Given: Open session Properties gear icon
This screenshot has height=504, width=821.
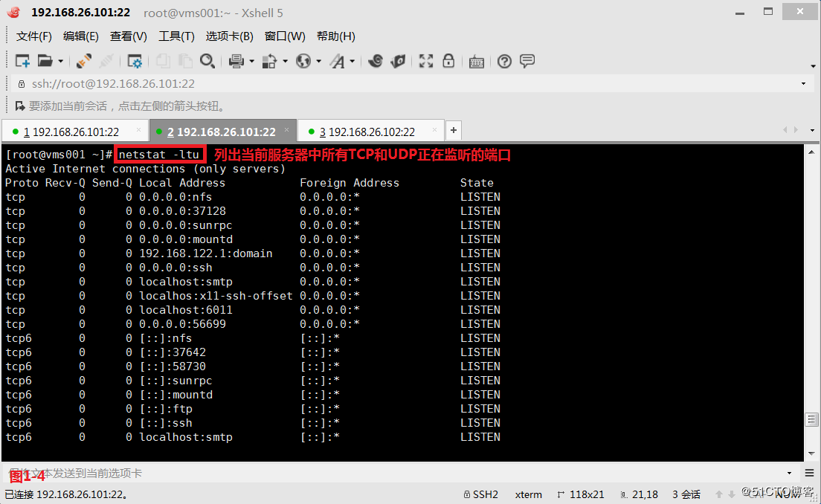Looking at the screenshot, I should (x=135, y=61).
